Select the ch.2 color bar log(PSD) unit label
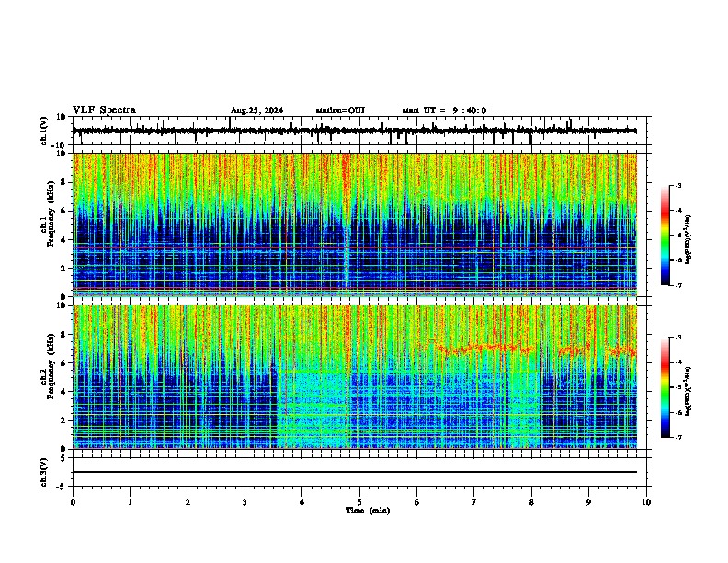Viewport: 728px width, 563px height. [x=688, y=391]
